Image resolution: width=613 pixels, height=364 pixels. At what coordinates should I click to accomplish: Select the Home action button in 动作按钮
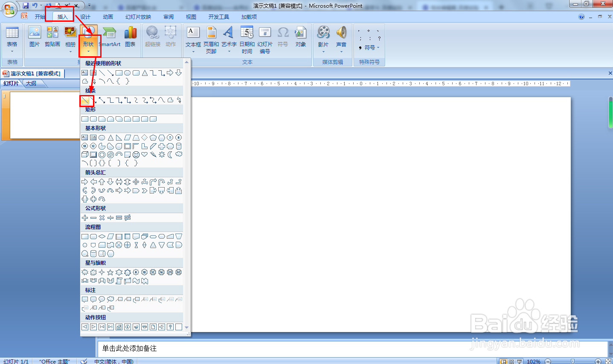(x=119, y=327)
